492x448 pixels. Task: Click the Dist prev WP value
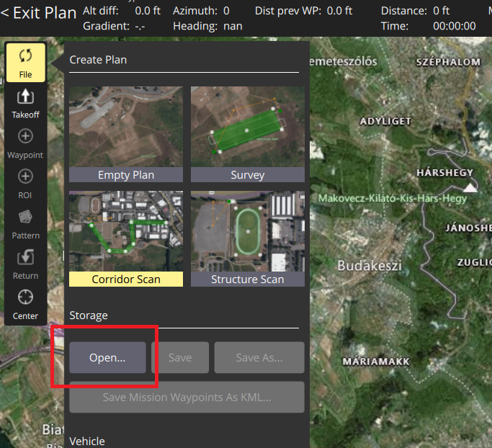(339, 11)
